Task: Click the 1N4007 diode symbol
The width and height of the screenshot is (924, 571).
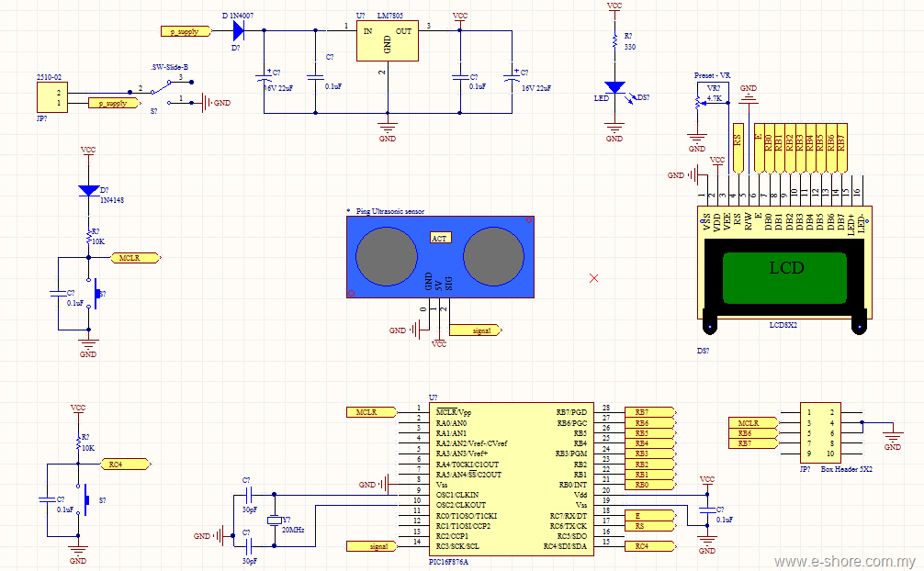Action: click(239, 30)
